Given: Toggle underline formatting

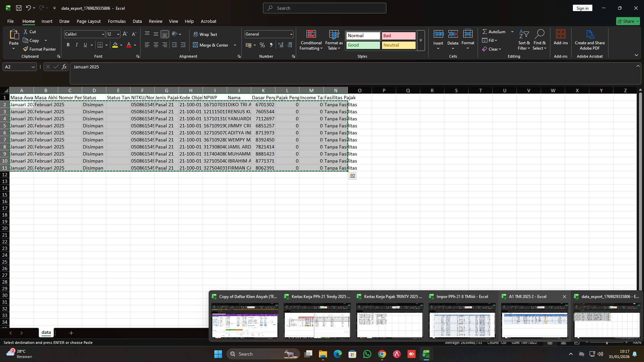Looking at the screenshot, I should [x=85, y=45].
